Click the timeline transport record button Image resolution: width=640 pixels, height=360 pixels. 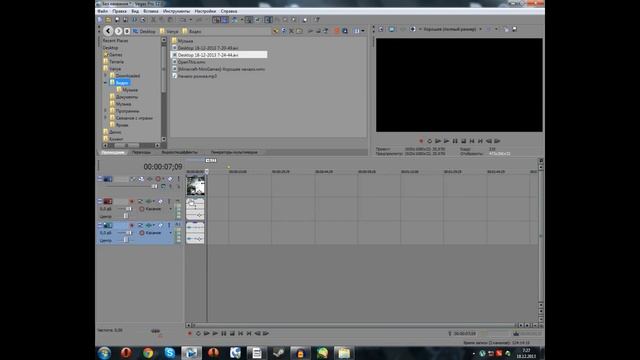pyautogui.click(x=189, y=333)
